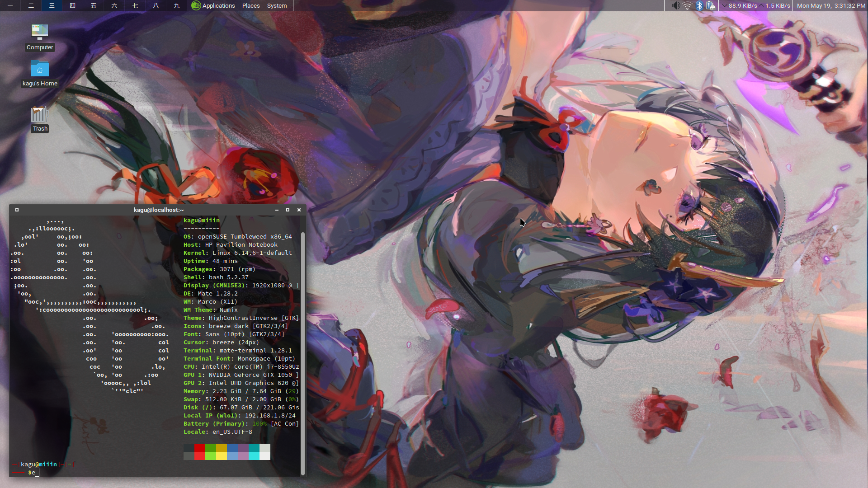
Task: Click the upload speed reading 1.5 KiB/s
Action: (x=774, y=5)
